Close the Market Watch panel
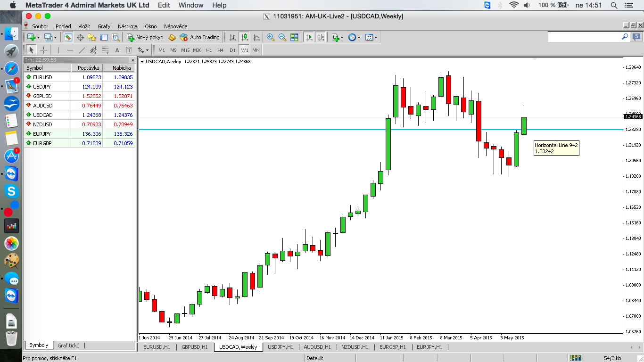The height and width of the screenshot is (362, 644). tap(132, 60)
